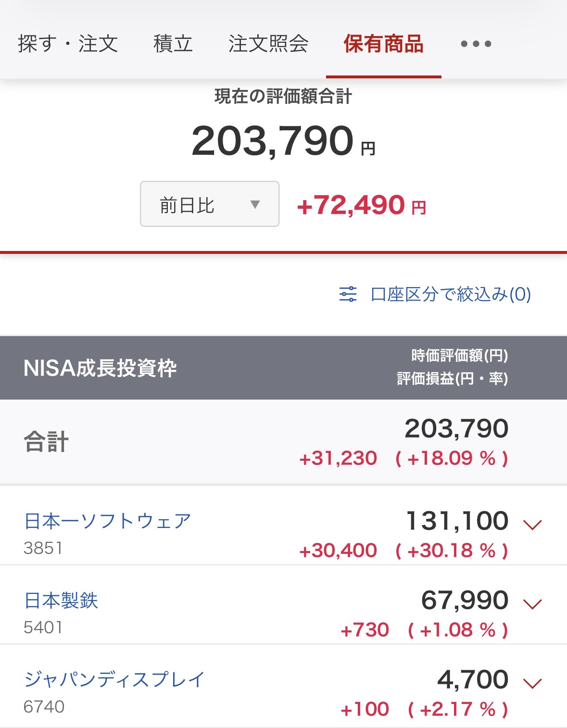Screen dimensions: 567x728
Task: Click the +72,490 円 day change value
Action: coord(362,205)
